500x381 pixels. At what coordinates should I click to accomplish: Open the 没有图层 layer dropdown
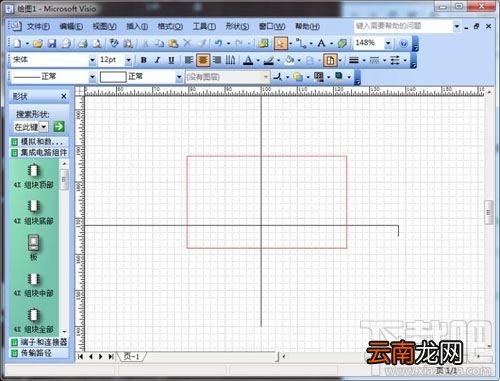click(266, 77)
